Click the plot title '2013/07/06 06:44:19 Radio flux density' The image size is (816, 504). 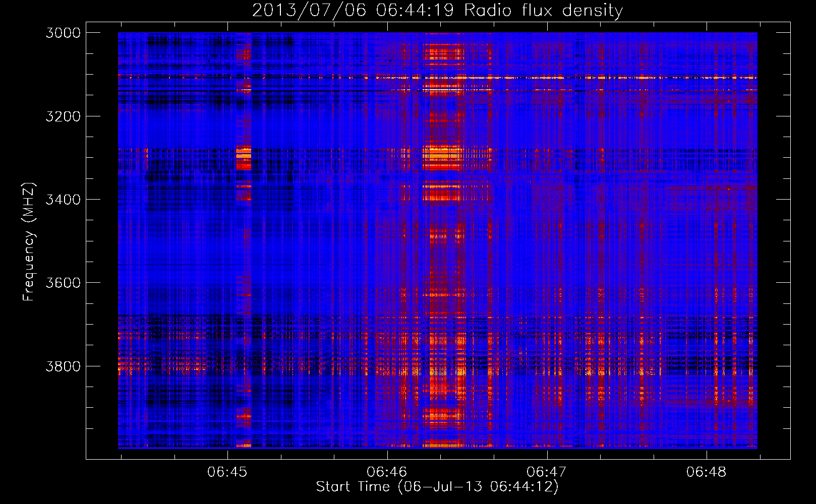click(x=437, y=10)
